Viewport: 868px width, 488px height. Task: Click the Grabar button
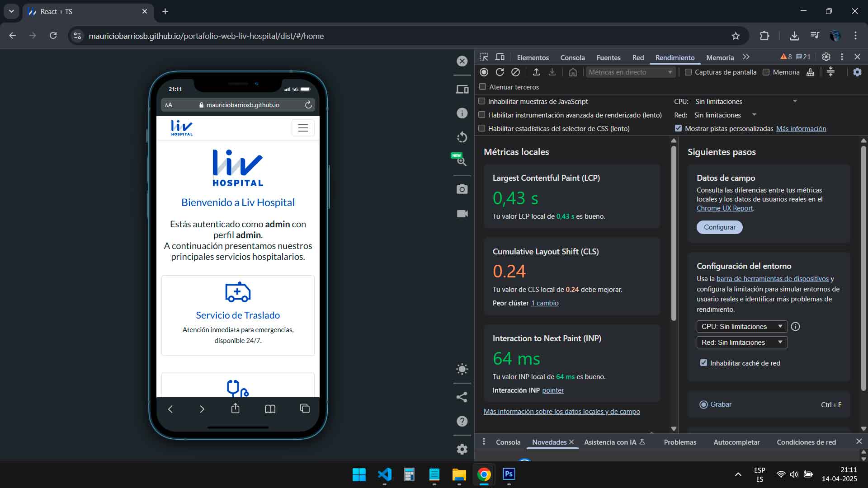[715, 404]
